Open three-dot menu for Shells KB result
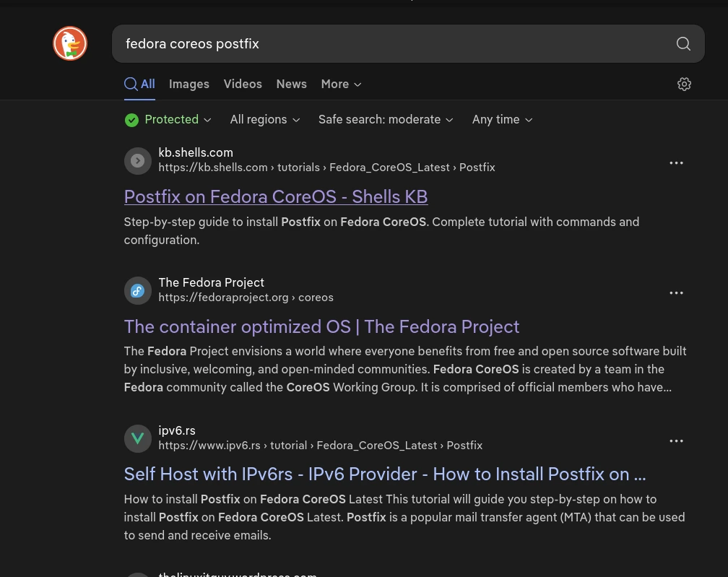728x577 pixels. click(676, 163)
